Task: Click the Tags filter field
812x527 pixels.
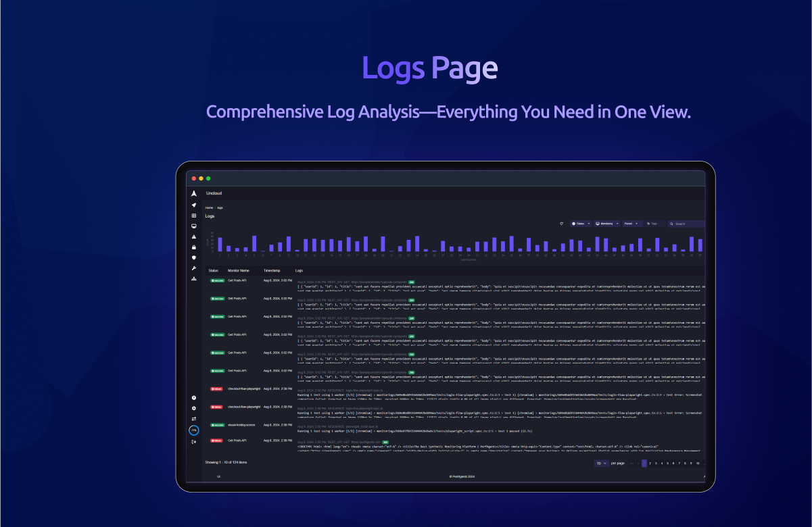Action: [x=654, y=223]
